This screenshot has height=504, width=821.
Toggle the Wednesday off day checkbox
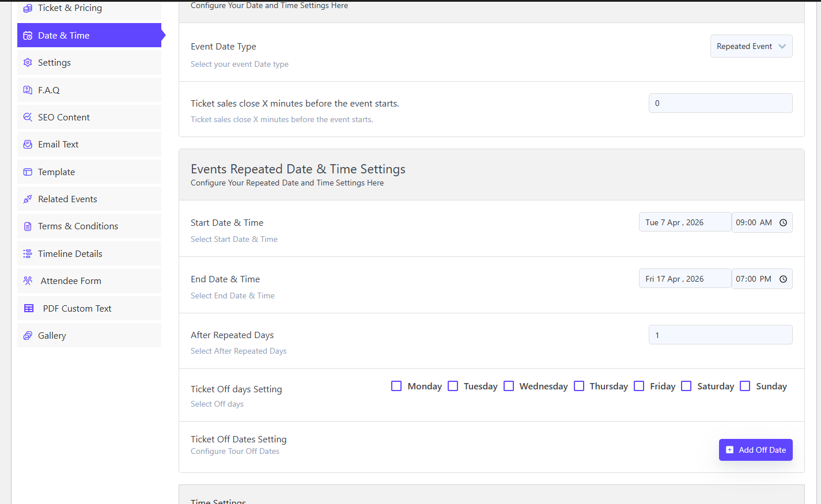[x=509, y=386]
